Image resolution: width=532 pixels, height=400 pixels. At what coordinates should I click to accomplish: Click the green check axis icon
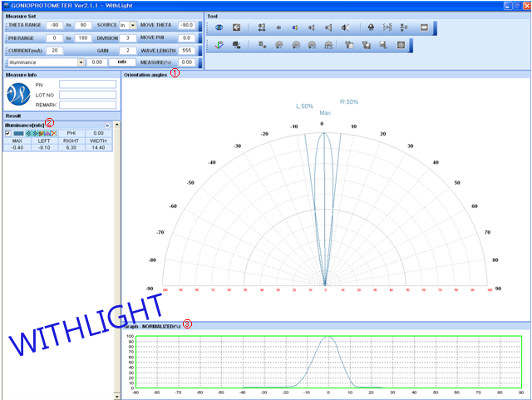(x=220, y=44)
